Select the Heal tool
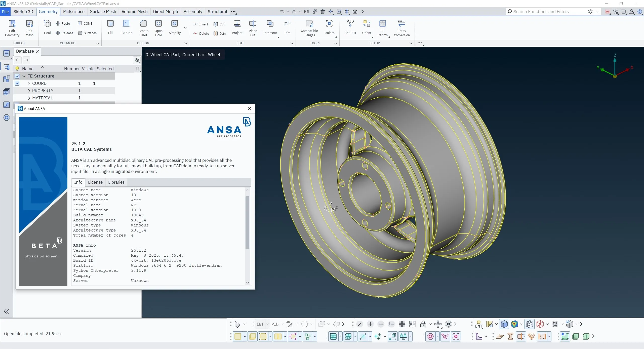Image resolution: width=644 pixels, height=349 pixels. coord(47,27)
